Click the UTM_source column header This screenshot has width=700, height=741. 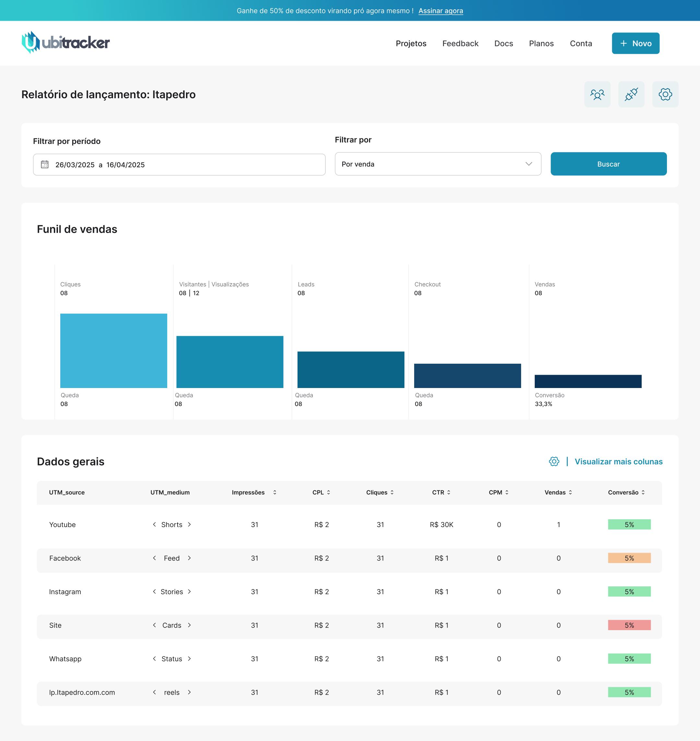(x=67, y=492)
